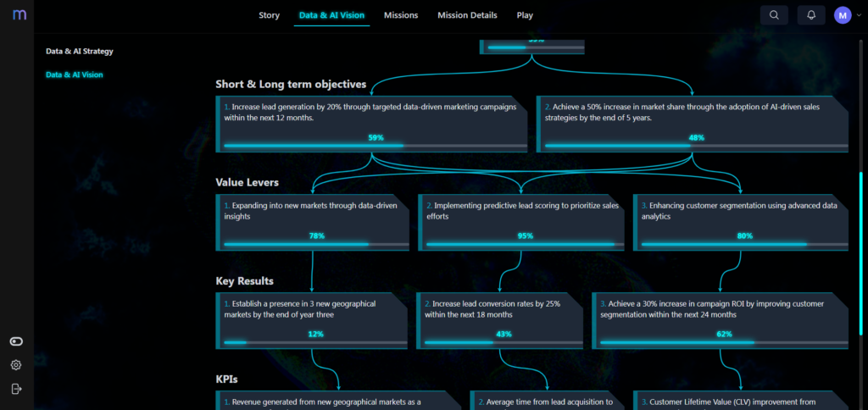This screenshot has width=868, height=410.
Task: Open notifications bell icon
Action: [x=811, y=15]
